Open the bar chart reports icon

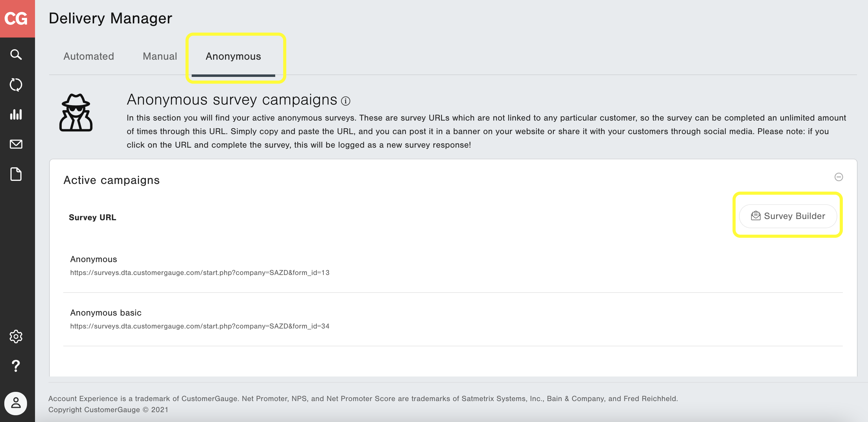16,114
